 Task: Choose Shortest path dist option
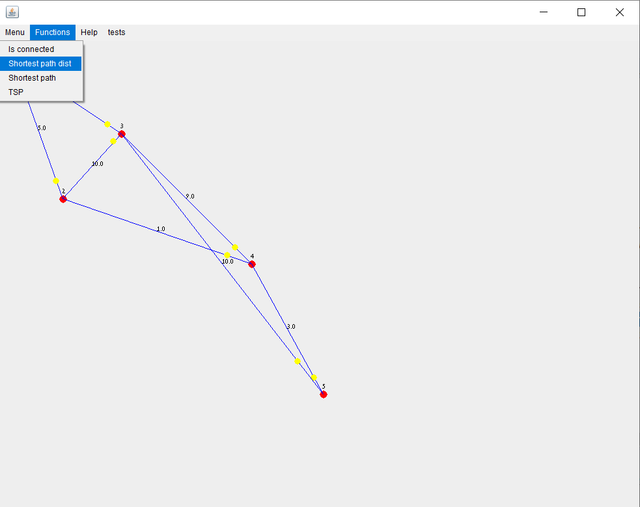pyautogui.click(x=41, y=64)
